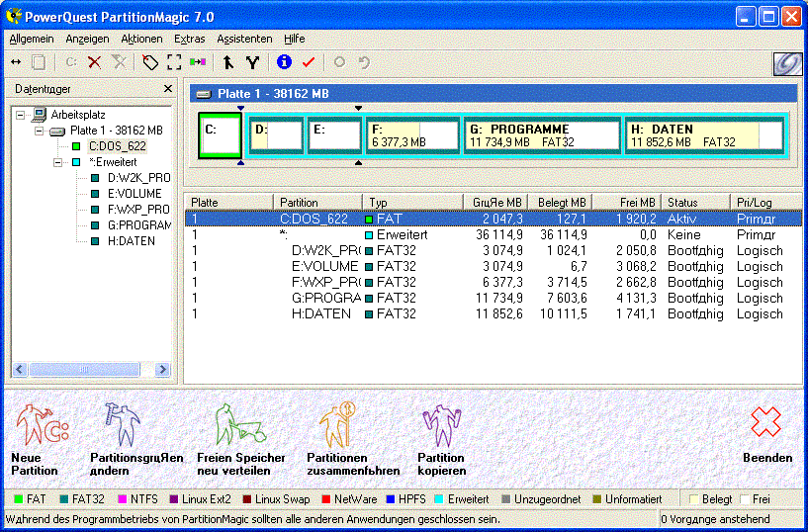Click 0 Vorgänge anstehend in status bar
The width and height of the screenshot is (808, 532).
(x=716, y=518)
